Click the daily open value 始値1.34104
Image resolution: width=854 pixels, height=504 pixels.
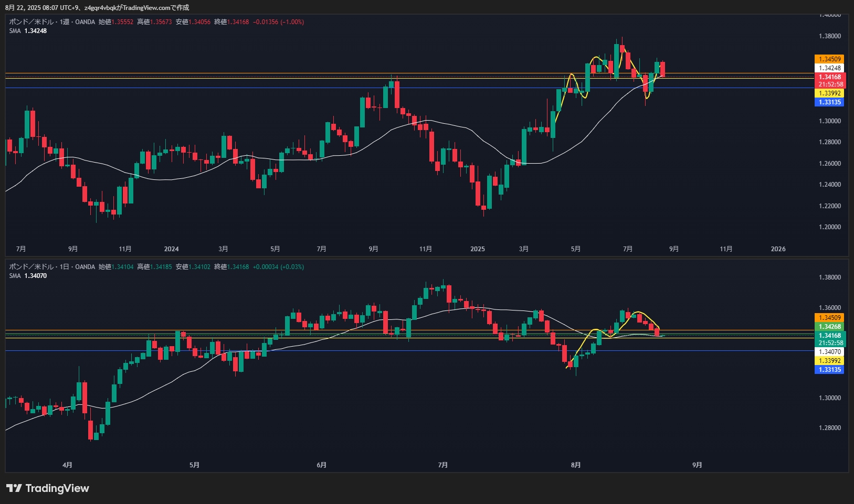[116, 267]
